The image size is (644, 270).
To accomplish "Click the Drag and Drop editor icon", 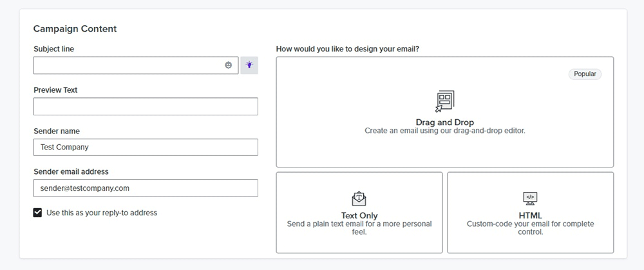I will (444, 101).
